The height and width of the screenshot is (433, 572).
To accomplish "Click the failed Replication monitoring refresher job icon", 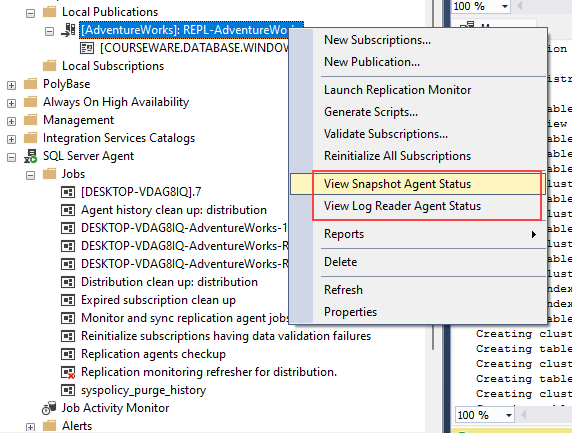I will coord(68,372).
